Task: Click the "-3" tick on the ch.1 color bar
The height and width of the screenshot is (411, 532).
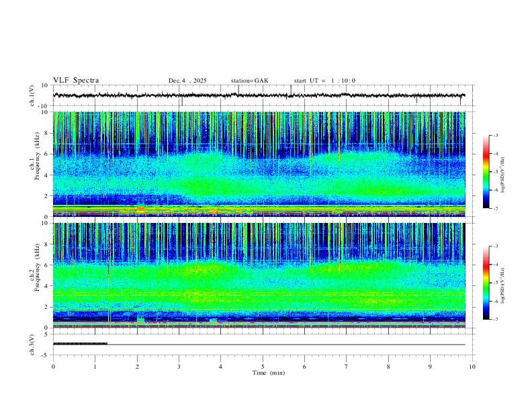Action: pos(495,135)
